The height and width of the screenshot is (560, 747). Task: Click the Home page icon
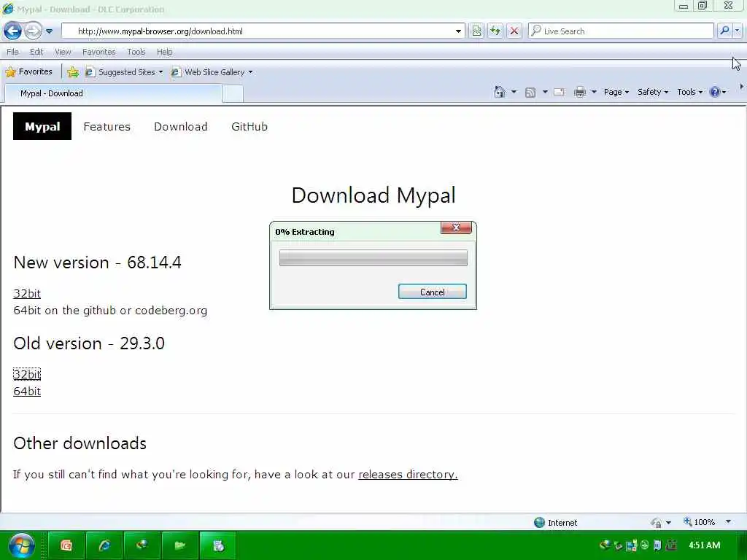[500, 92]
